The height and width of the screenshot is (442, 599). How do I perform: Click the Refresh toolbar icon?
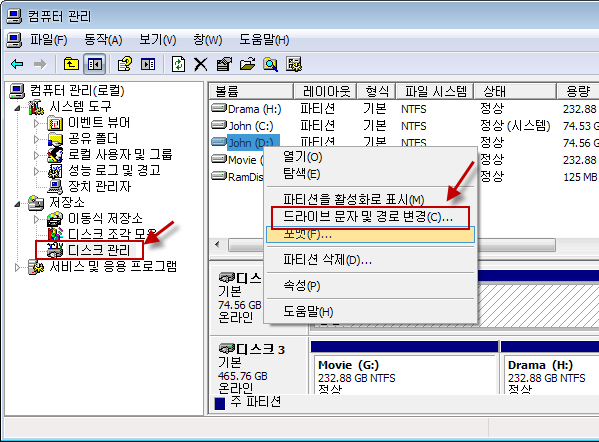(178, 64)
